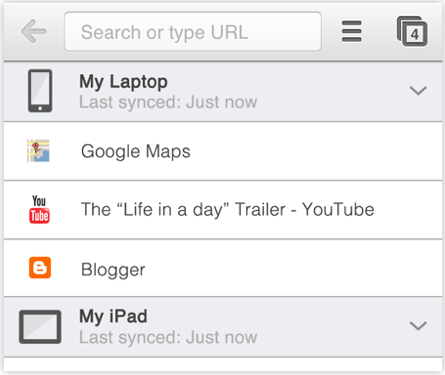
Task: Click the My iPad title text
Action: (x=113, y=316)
